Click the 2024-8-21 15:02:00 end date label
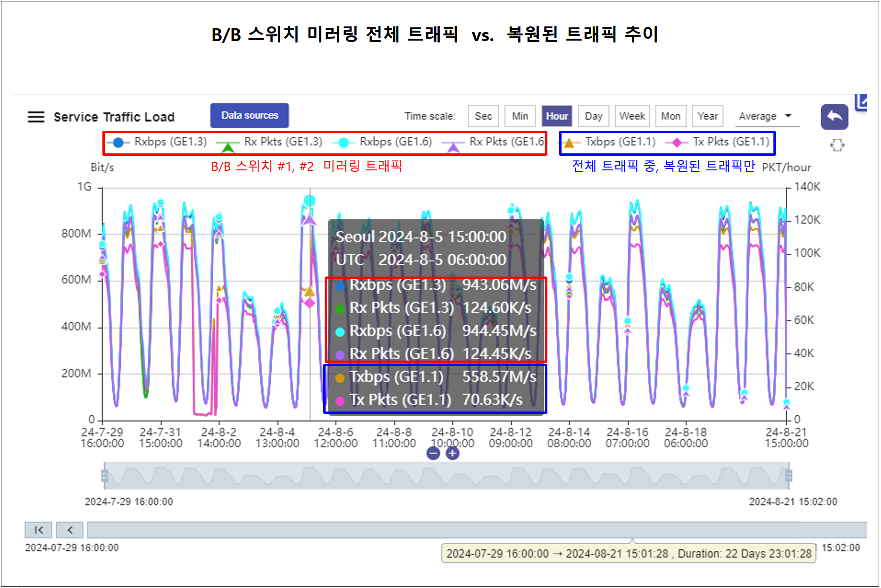 (x=793, y=502)
